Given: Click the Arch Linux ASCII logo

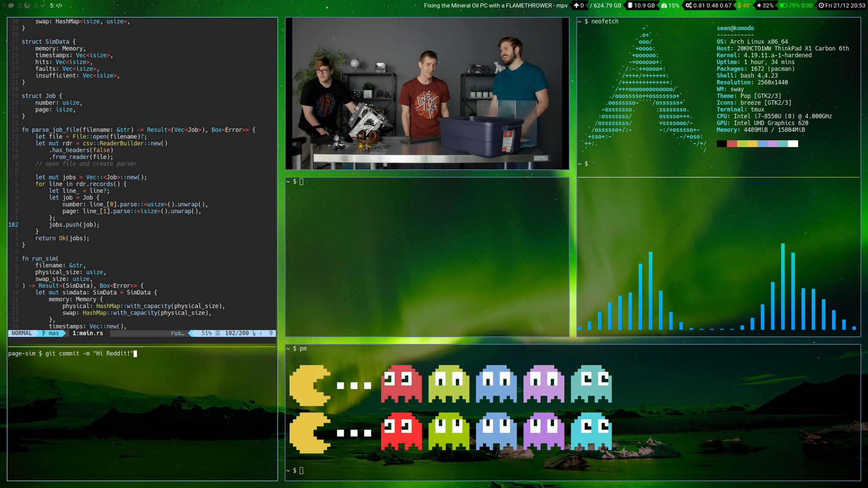Looking at the screenshot, I should point(644,89).
